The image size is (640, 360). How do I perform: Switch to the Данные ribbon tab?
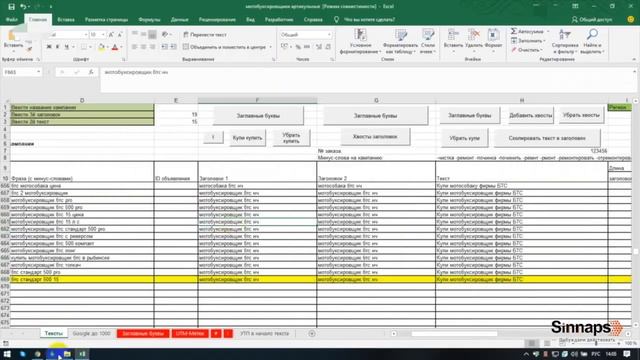click(x=180, y=20)
